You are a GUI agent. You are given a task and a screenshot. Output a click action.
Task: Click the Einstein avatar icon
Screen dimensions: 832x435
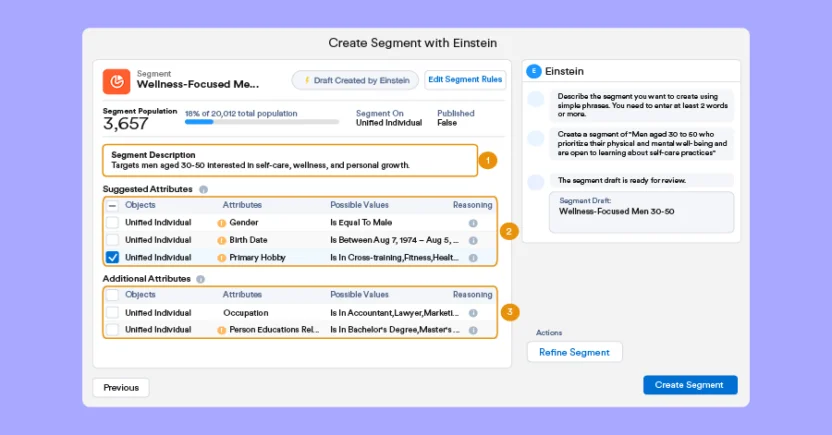534,71
